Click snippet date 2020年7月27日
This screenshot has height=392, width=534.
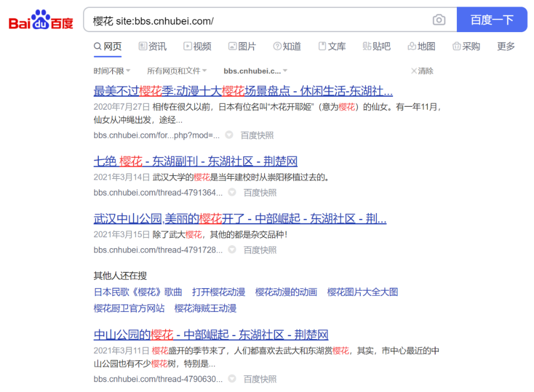(x=122, y=107)
